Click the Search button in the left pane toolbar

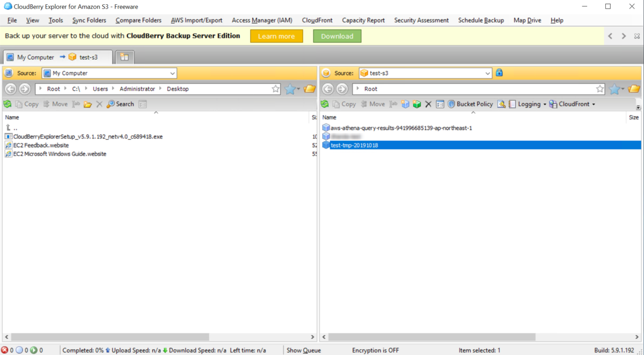pyautogui.click(x=120, y=104)
